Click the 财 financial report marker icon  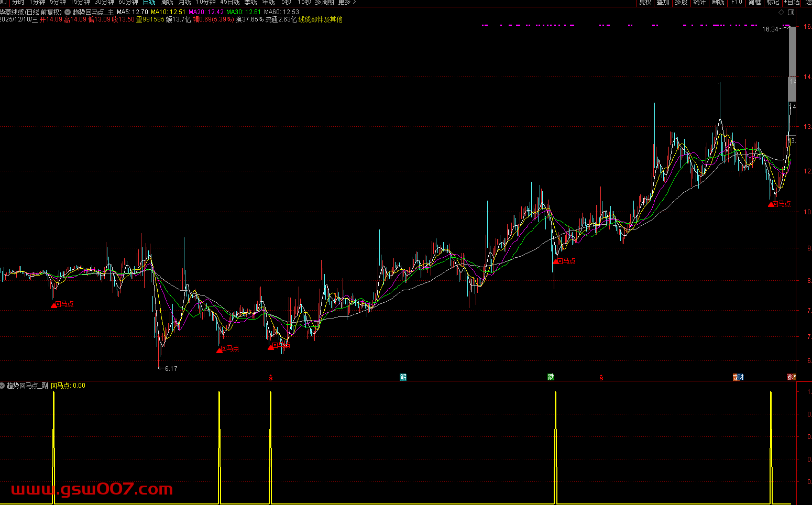click(x=738, y=377)
